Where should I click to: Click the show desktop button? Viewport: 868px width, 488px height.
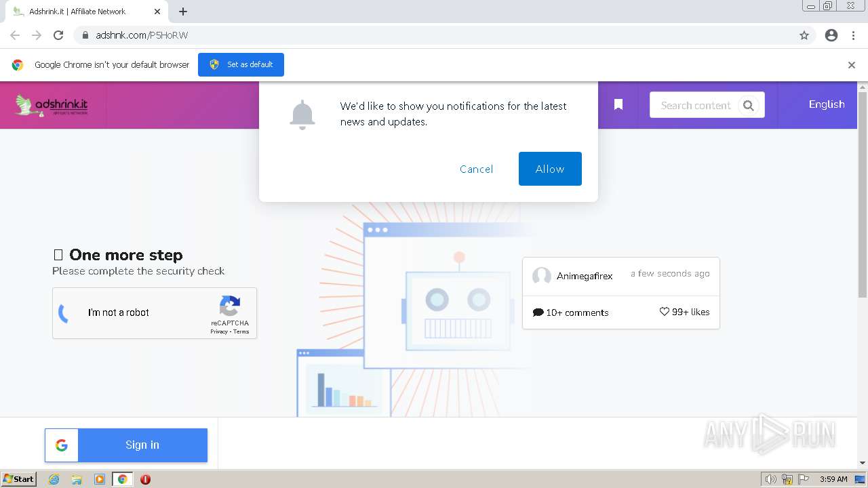pyautogui.click(x=861, y=479)
